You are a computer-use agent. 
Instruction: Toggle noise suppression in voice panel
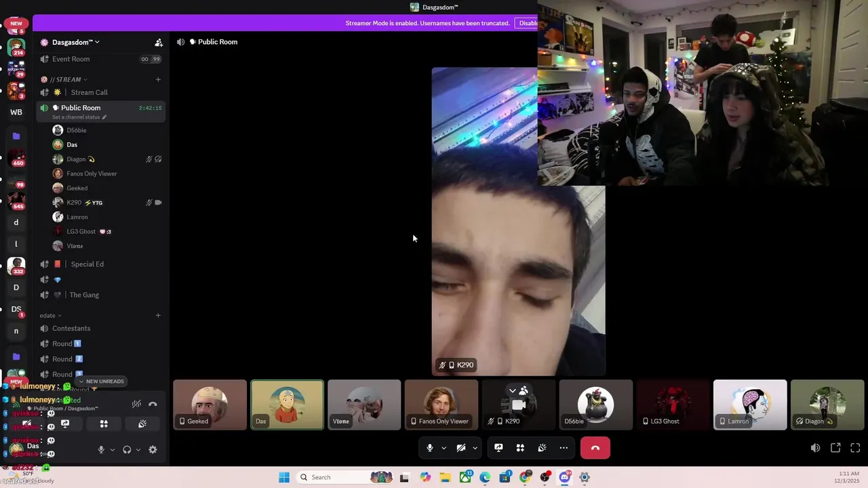pyautogui.click(x=136, y=404)
